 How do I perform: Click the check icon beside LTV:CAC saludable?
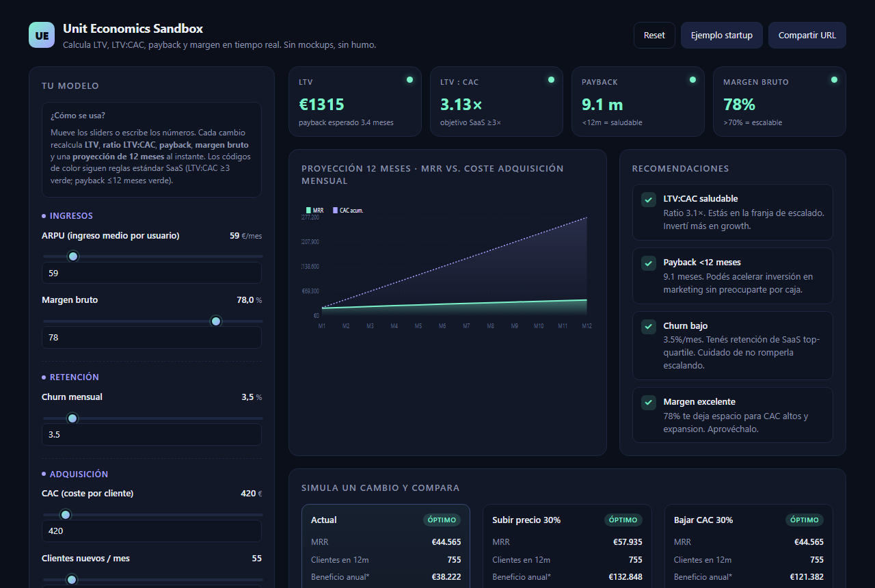pos(649,200)
